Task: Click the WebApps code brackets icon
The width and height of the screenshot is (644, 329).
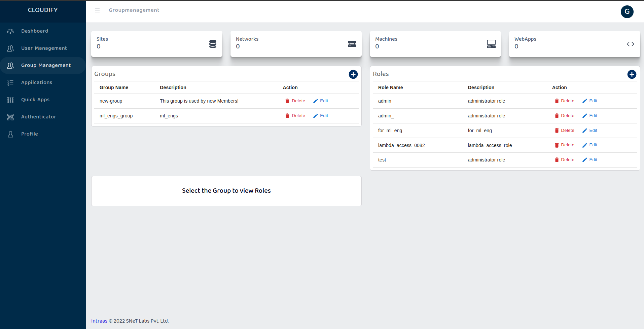Action: tap(631, 44)
